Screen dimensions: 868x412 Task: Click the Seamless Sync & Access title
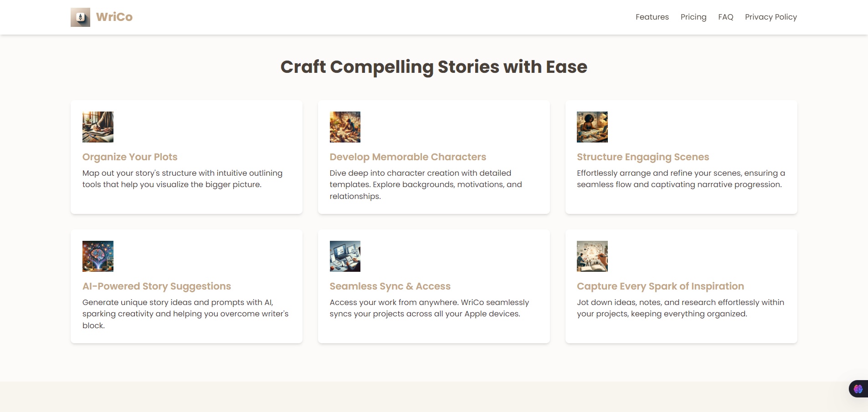tap(390, 286)
